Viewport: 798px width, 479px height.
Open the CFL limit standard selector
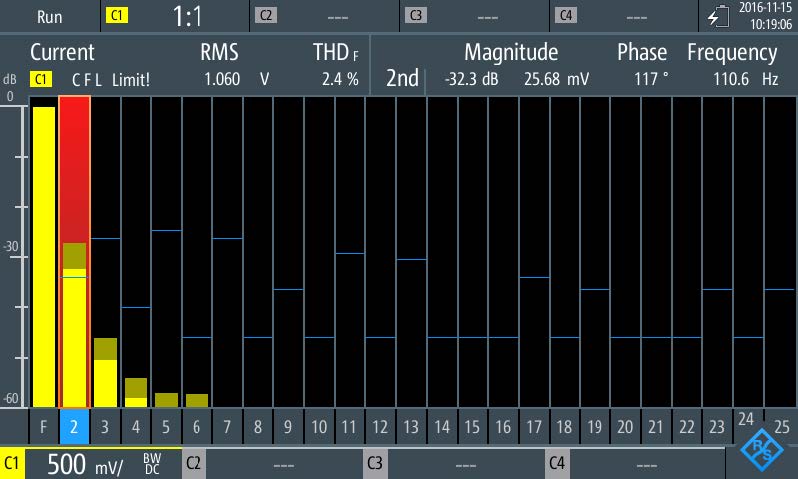click(110, 80)
